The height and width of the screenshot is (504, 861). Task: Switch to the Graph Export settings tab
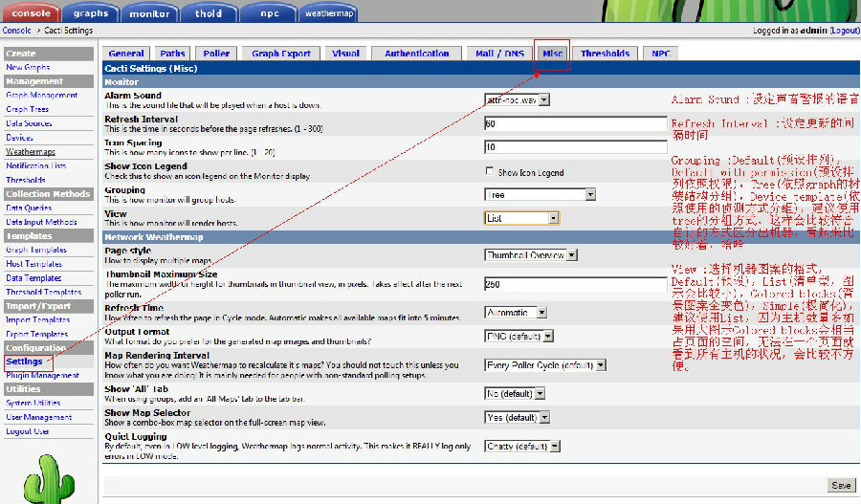(281, 54)
